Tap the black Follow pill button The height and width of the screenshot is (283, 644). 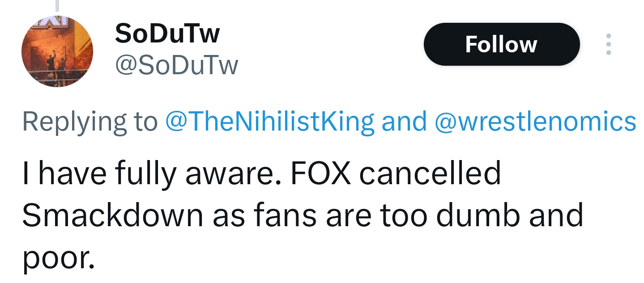click(x=502, y=44)
